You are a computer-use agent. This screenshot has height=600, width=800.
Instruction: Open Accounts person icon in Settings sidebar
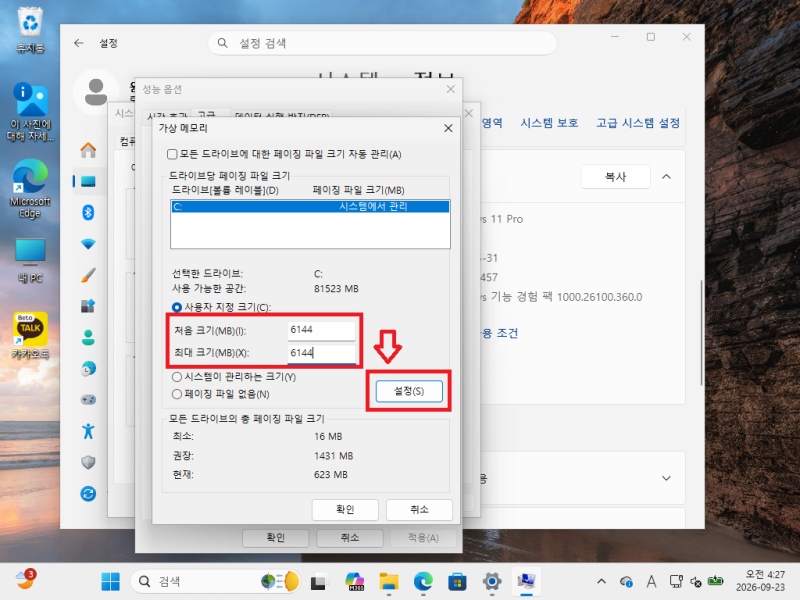click(88, 337)
